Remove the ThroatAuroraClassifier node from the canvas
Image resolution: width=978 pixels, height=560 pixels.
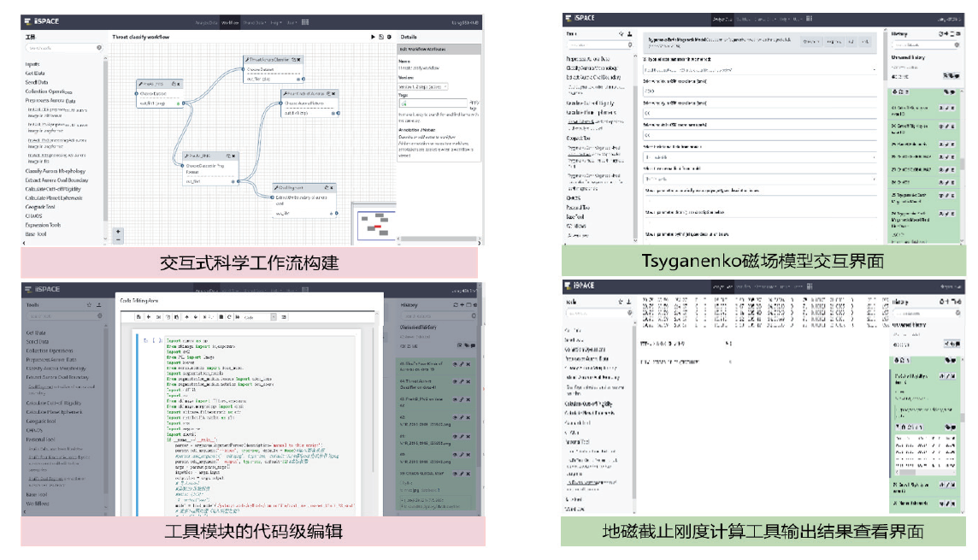298,60
